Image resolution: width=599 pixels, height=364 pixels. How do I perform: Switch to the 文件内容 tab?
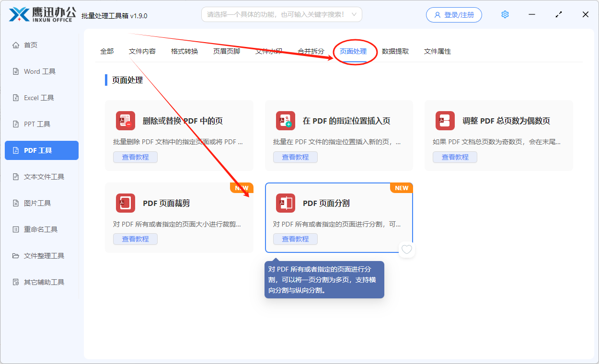click(142, 51)
